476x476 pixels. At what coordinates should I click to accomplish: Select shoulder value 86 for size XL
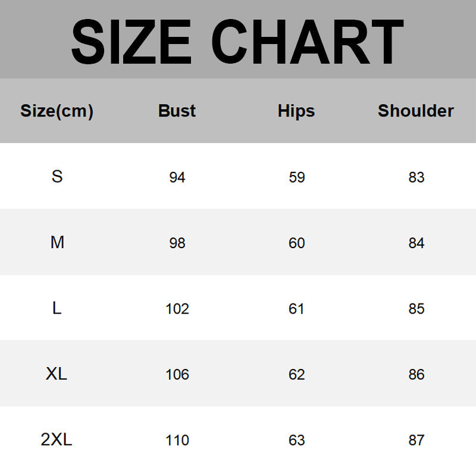click(416, 375)
